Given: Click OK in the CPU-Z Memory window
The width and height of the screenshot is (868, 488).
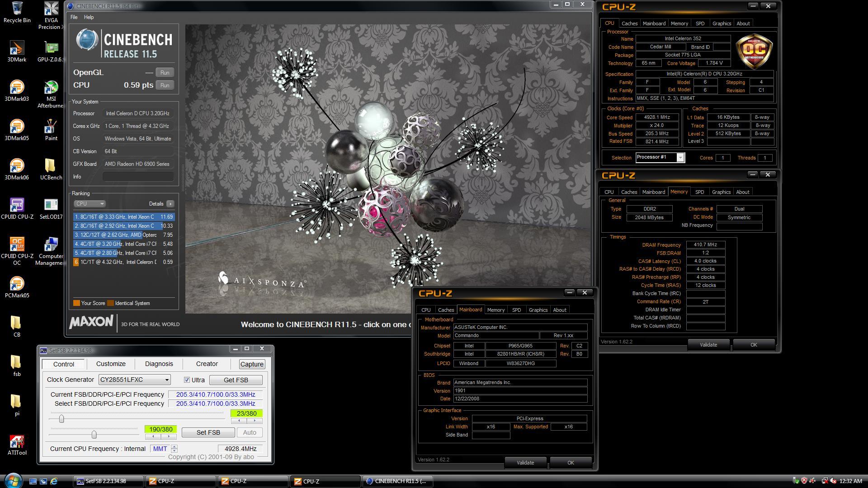Looking at the screenshot, I should pyautogui.click(x=754, y=345).
